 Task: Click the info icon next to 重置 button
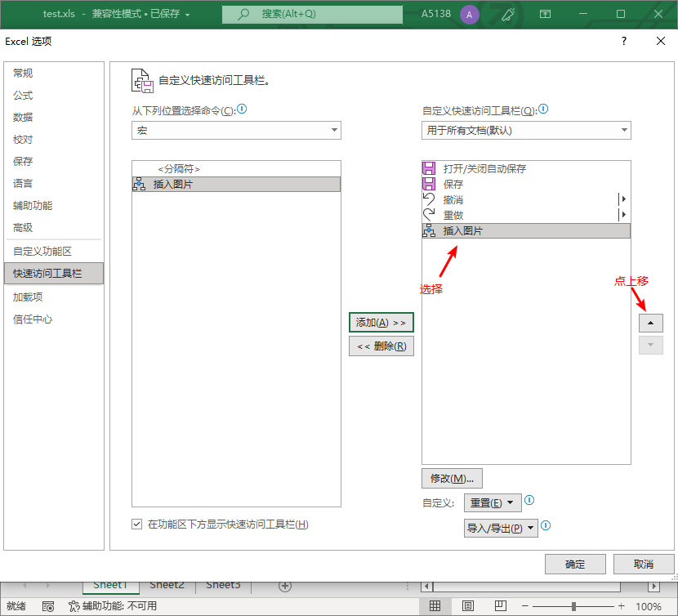[529, 502]
